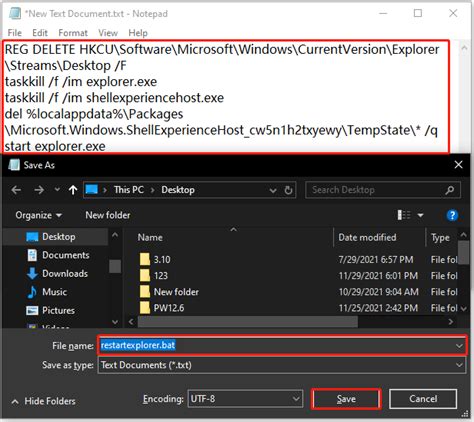Select Pictures in navigation pane

(x=58, y=310)
